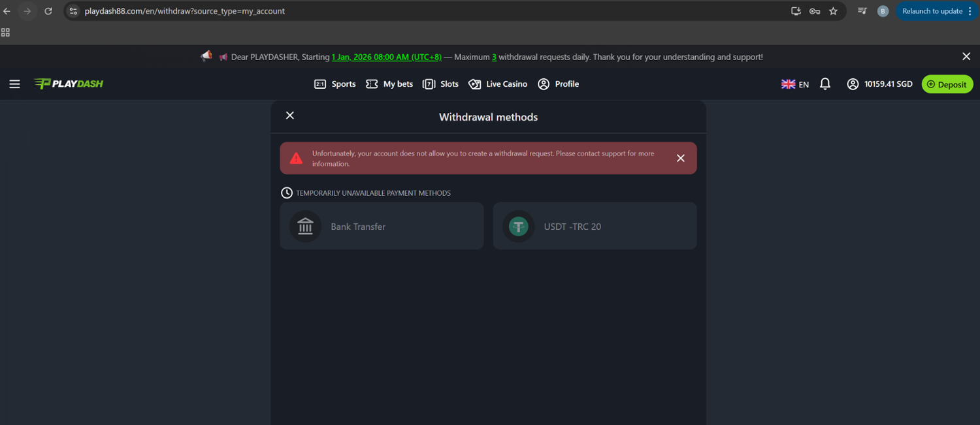Screen dimensions: 980x425
Task: Open the EN language selector
Action: pyautogui.click(x=795, y=84)
